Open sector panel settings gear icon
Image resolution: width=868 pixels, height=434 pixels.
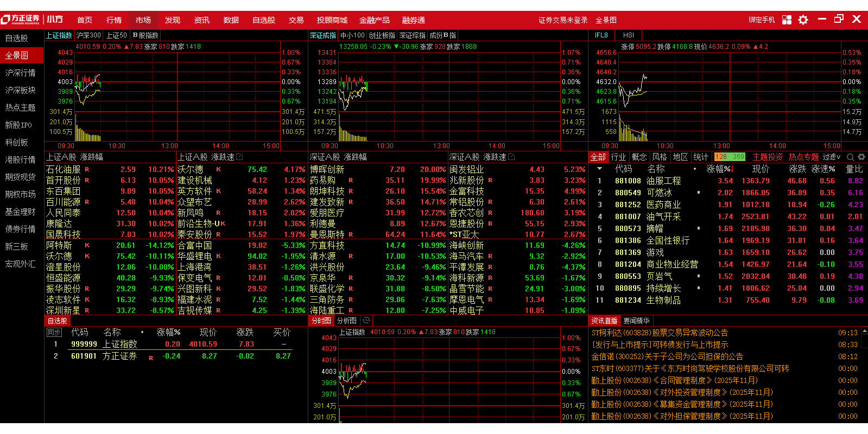[861, 157]
